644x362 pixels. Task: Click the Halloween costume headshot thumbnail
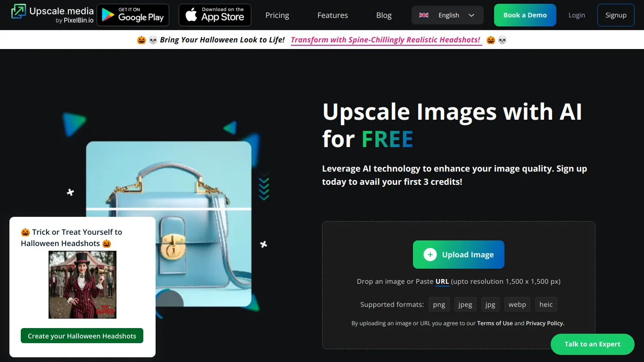point(83,285)
